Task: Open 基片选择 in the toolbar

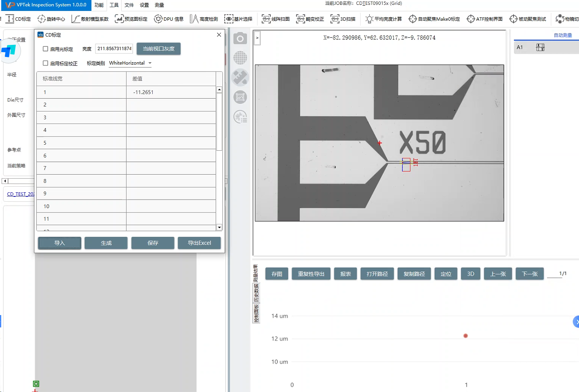Action: (238, 19)
